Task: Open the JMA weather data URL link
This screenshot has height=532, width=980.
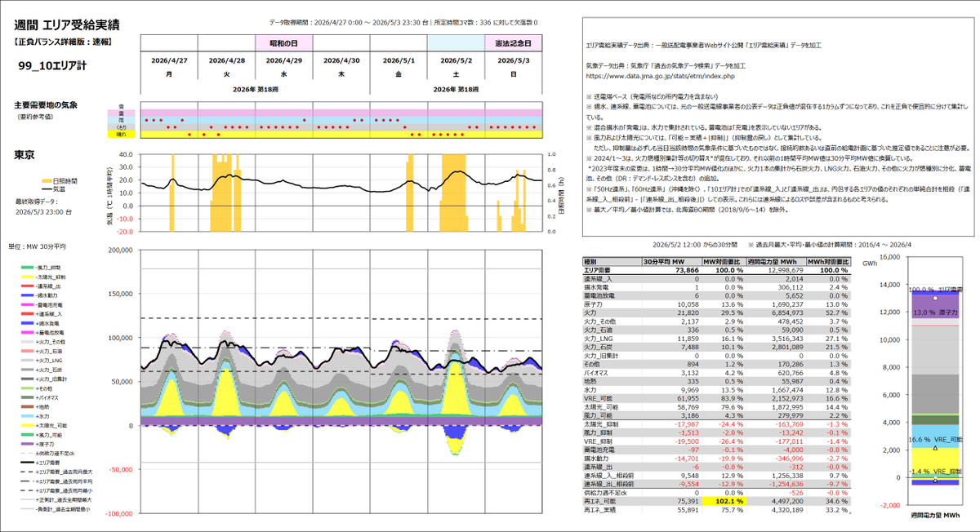Action: [x=662, y=75]
